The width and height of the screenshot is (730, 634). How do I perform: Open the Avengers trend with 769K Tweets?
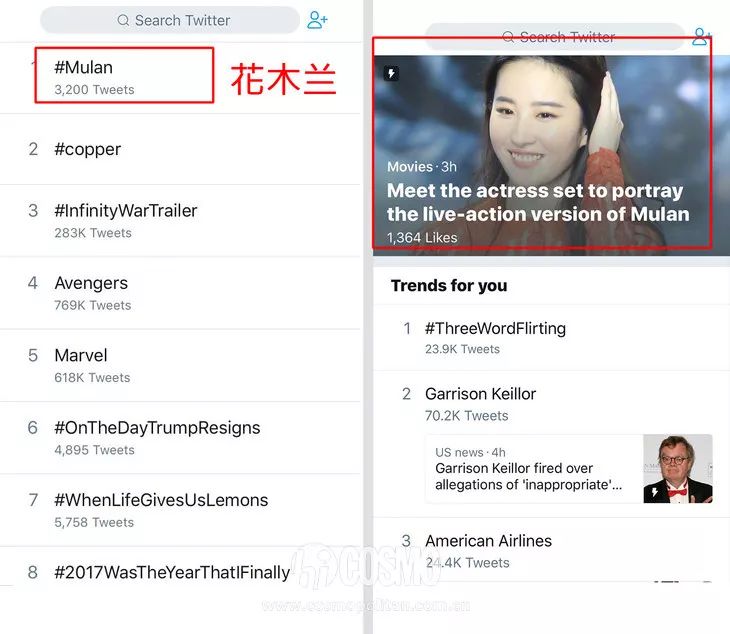pyautogui.click(x=180, y=293)
